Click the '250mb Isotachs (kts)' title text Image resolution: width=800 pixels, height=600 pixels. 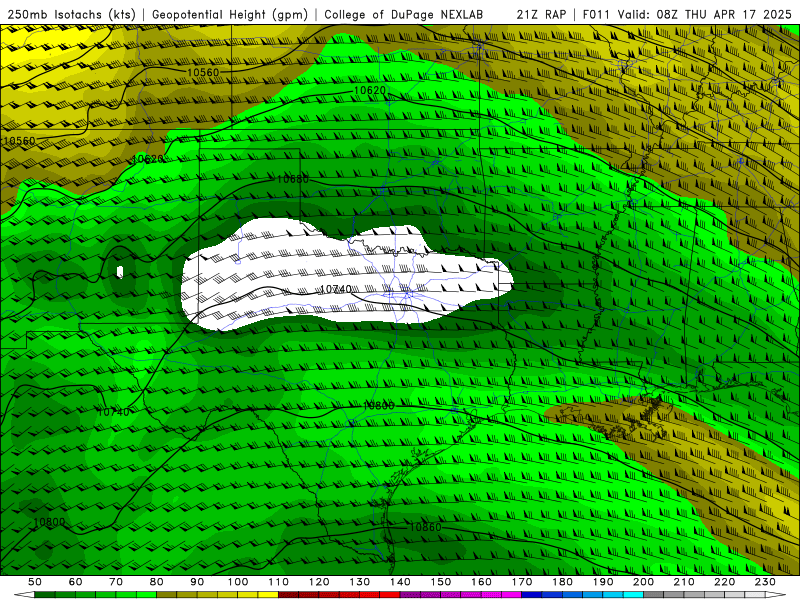coord(71,14)
